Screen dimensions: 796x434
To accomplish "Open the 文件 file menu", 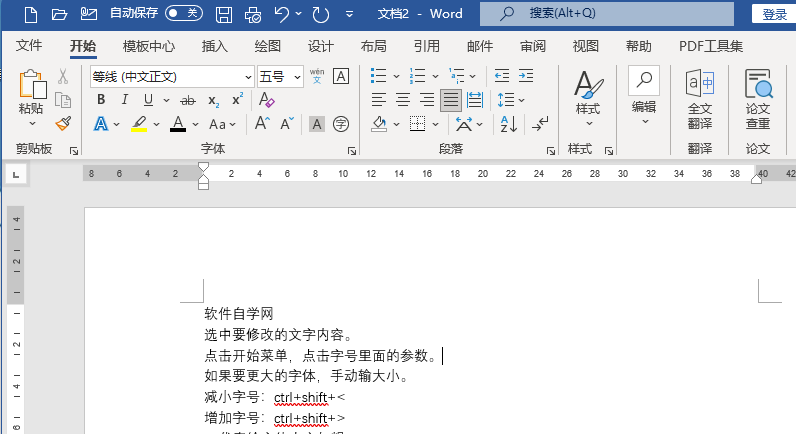I will click(28, 46).
